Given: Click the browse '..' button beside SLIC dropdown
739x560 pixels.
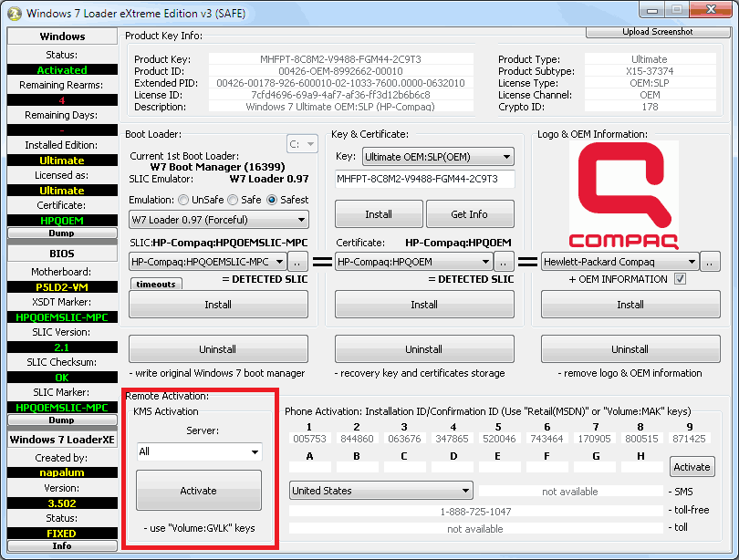Looking at the screenshot, I should (297, 262).
